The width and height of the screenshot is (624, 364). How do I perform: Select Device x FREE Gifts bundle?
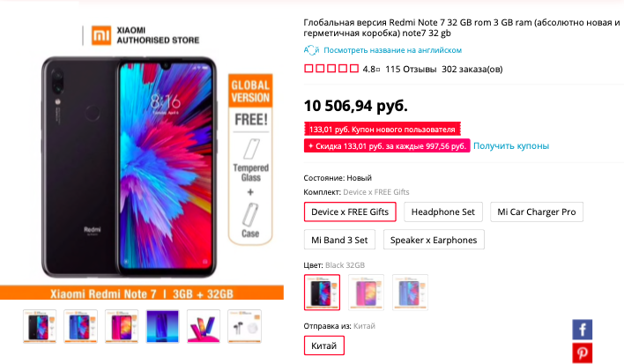[x=350, y=212]
